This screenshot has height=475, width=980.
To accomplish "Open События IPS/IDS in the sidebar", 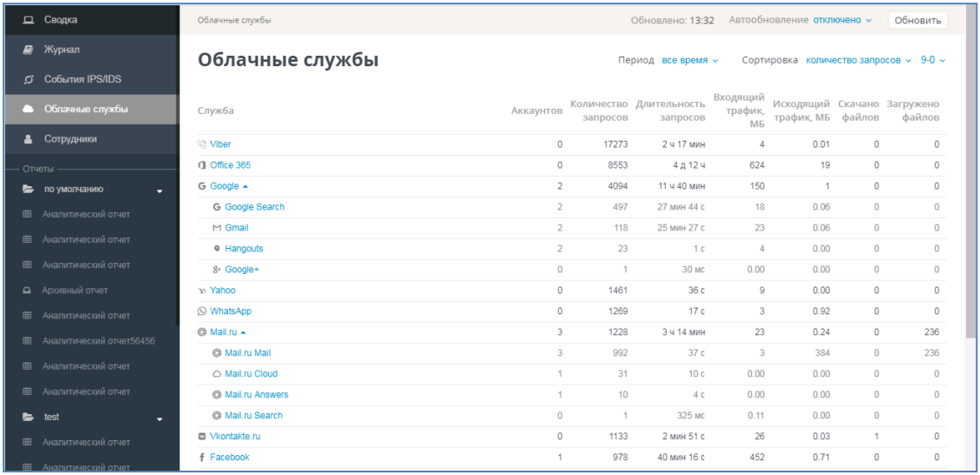I will (x=91, y=79).
